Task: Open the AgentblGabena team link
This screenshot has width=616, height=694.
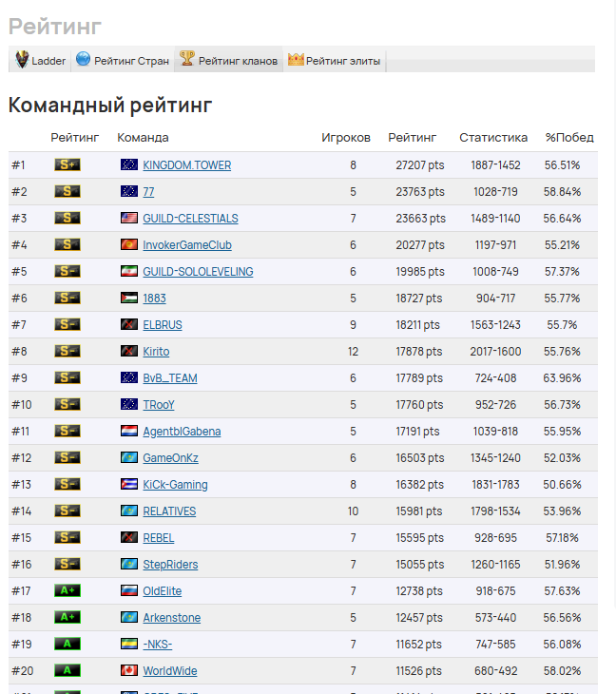Action: (x=182, y=431)
